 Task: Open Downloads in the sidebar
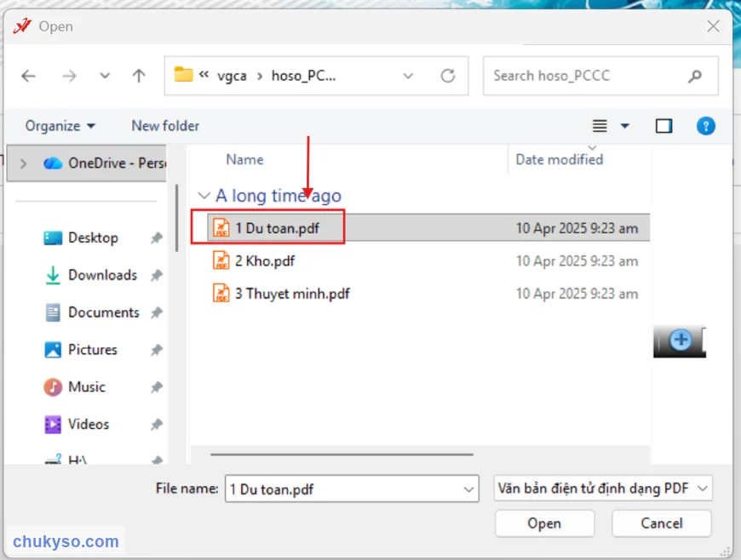pos(90,275)
